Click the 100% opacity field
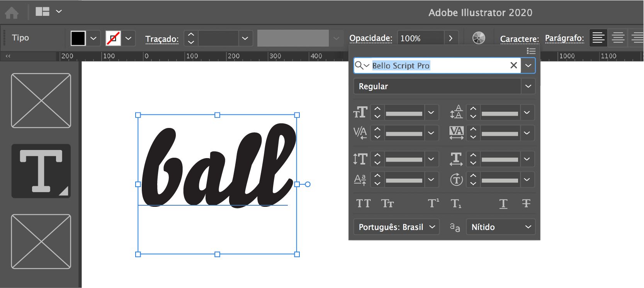 (420, 38)
